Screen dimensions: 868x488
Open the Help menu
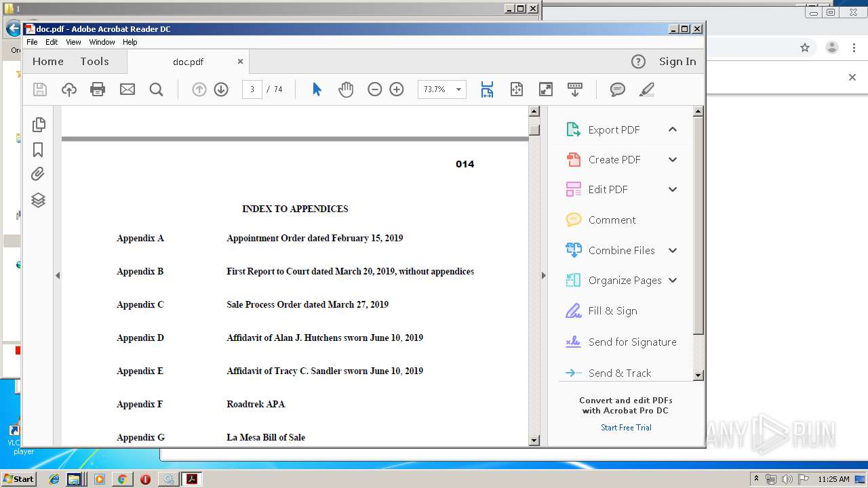[x=130, y=42]
